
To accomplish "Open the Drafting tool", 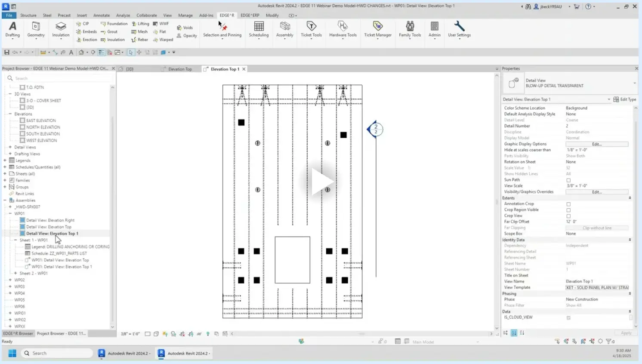I will coord(12,30).
